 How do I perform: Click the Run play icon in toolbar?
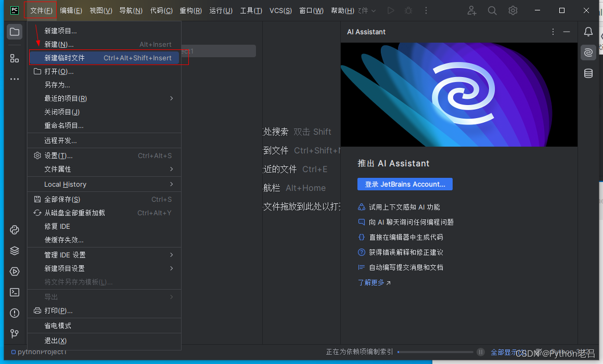click(x=391, y=10)
